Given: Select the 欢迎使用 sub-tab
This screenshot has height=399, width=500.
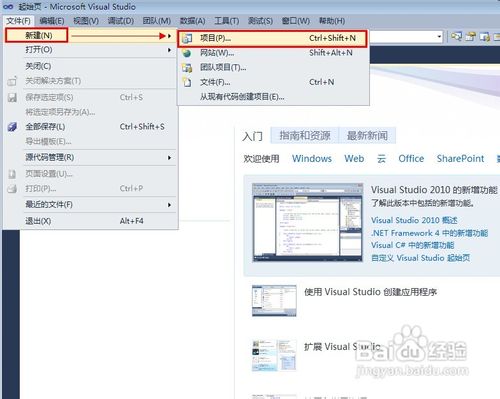Looking at the screenshot, I should point(261,159).
